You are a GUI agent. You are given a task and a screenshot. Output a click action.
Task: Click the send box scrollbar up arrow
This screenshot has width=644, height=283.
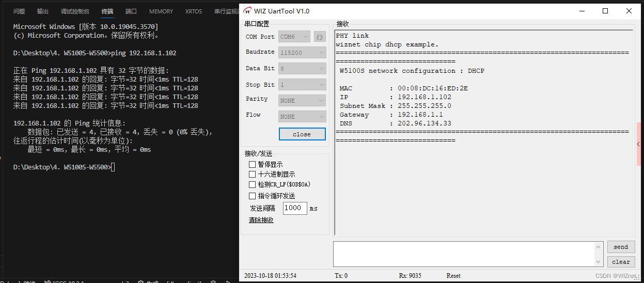(x=599, y=246)
